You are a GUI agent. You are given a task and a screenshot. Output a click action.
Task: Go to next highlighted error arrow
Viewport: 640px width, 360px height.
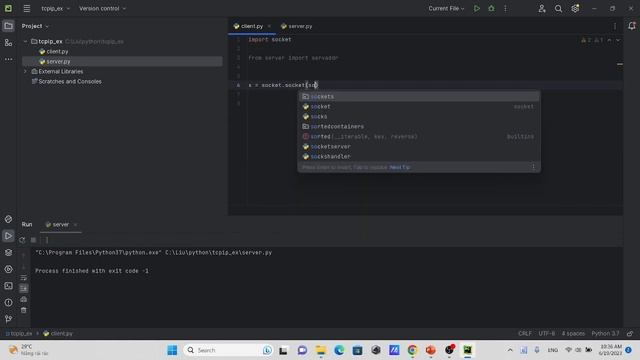pyautogui.click(x=618, y=40)
